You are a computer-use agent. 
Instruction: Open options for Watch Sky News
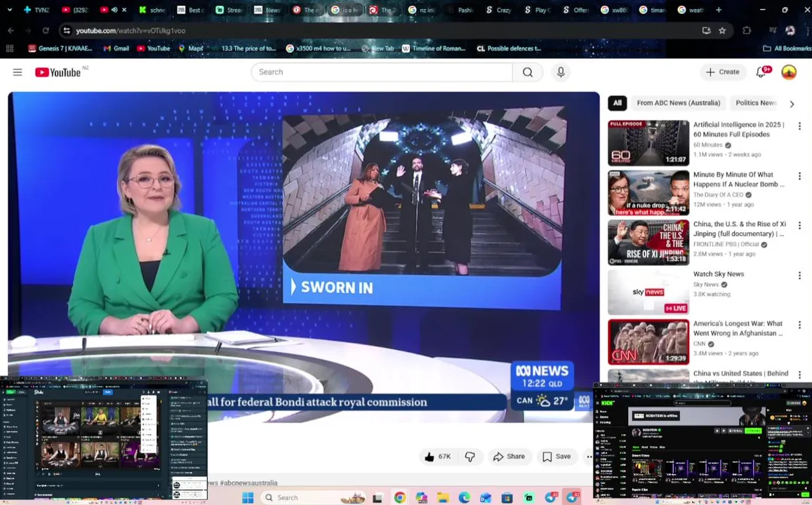pyautogui.click(x=799, y=276)
